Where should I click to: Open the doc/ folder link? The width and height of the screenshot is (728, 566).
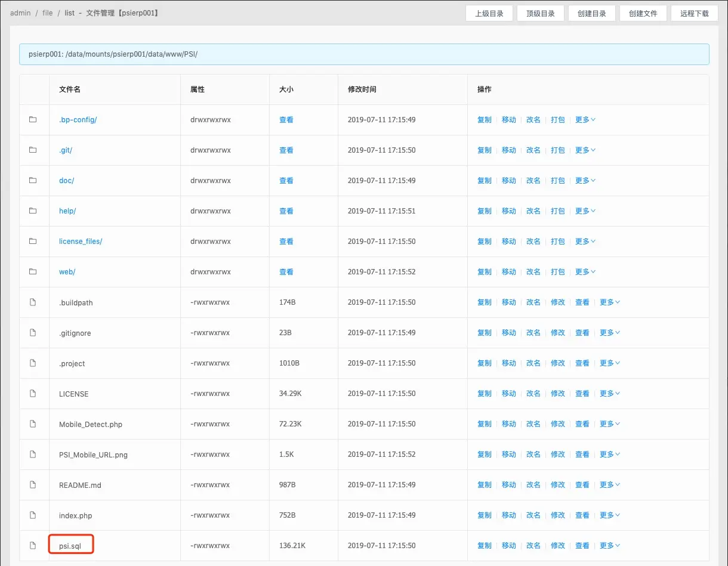click(67, 180)
